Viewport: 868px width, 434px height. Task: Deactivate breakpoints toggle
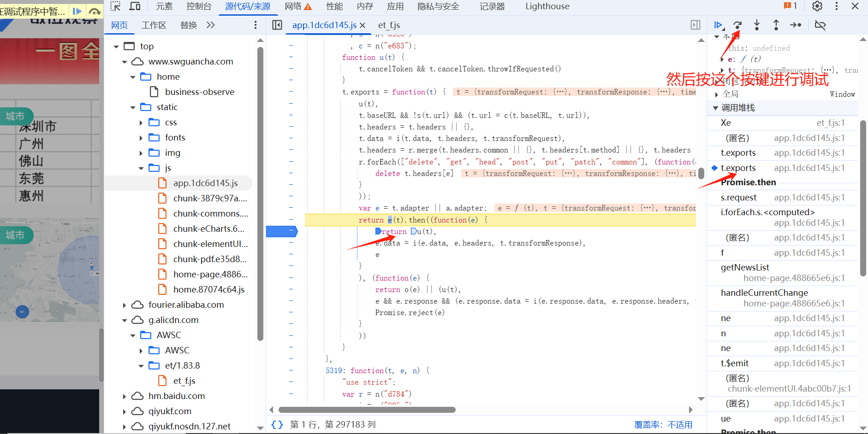[x=820, y=25]
